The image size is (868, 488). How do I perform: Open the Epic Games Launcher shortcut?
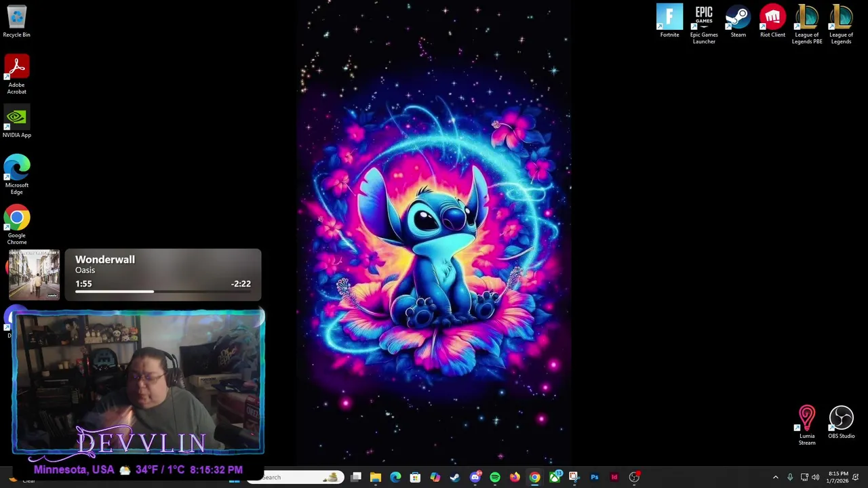[x=704, y=24]
